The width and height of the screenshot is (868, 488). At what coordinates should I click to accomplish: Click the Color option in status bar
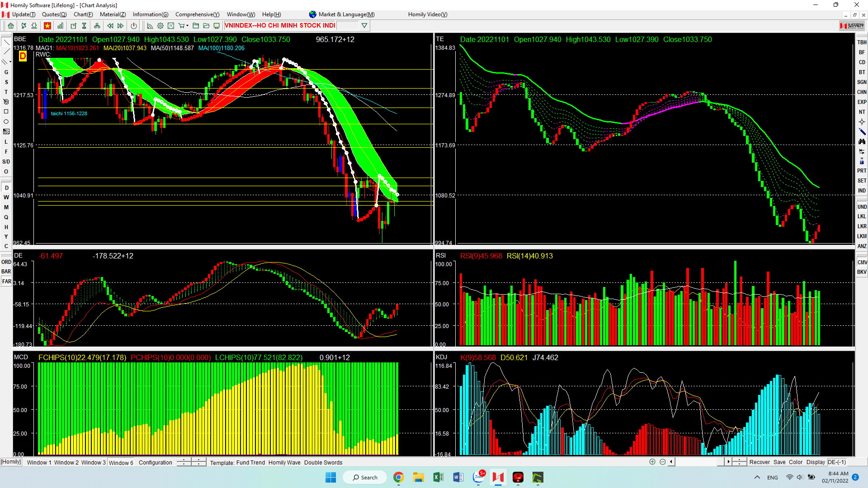point(796,462)
